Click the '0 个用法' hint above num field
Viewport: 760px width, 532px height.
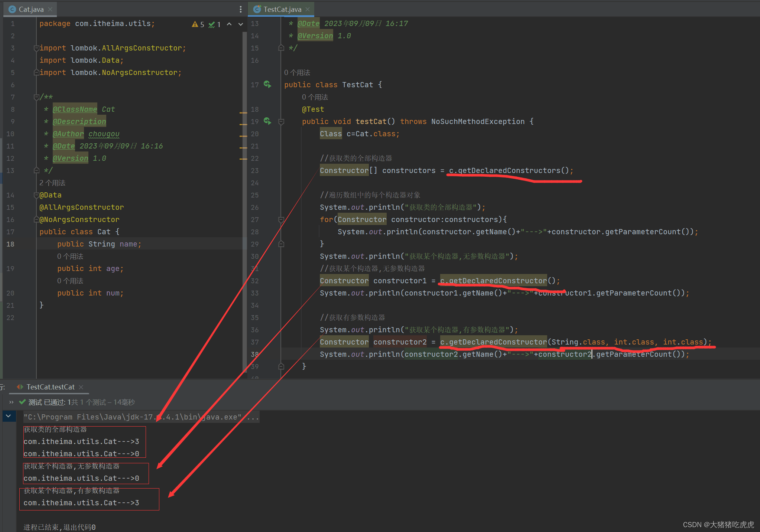[70, 281]
